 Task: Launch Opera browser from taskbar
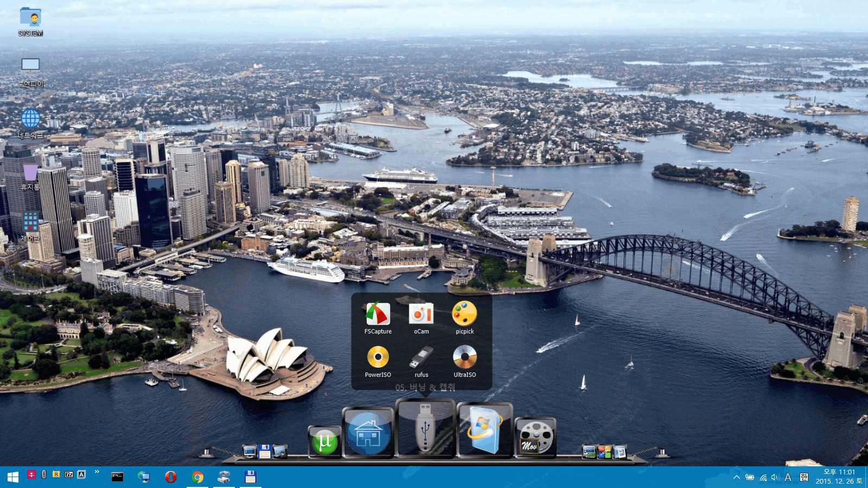171,477
